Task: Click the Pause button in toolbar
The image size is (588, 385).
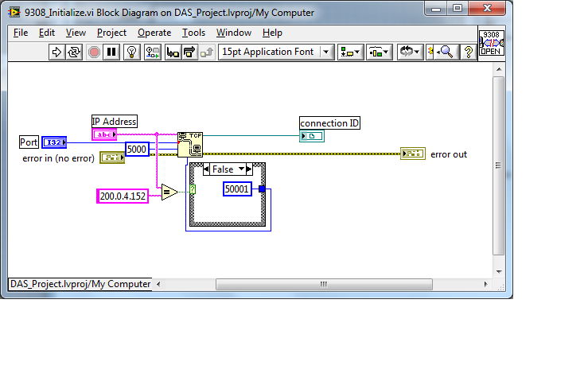Action: point(111,52)
